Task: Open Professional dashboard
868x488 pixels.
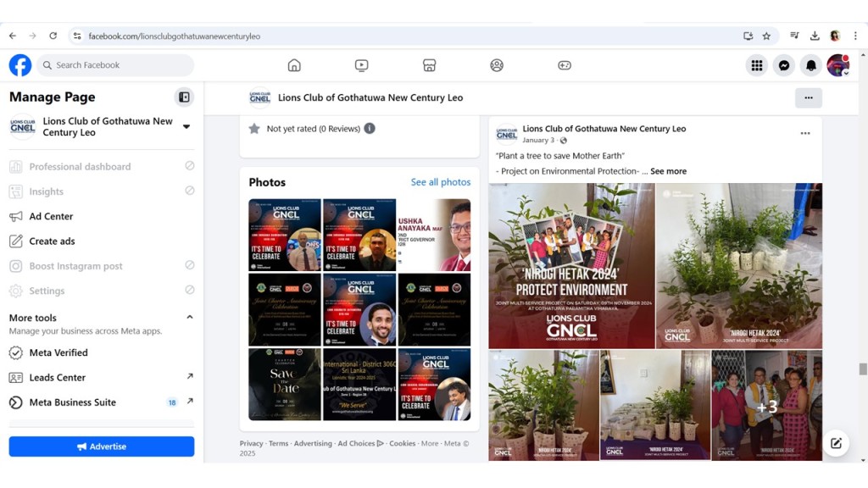Action: pyautogui.click(x=102, y=167)
